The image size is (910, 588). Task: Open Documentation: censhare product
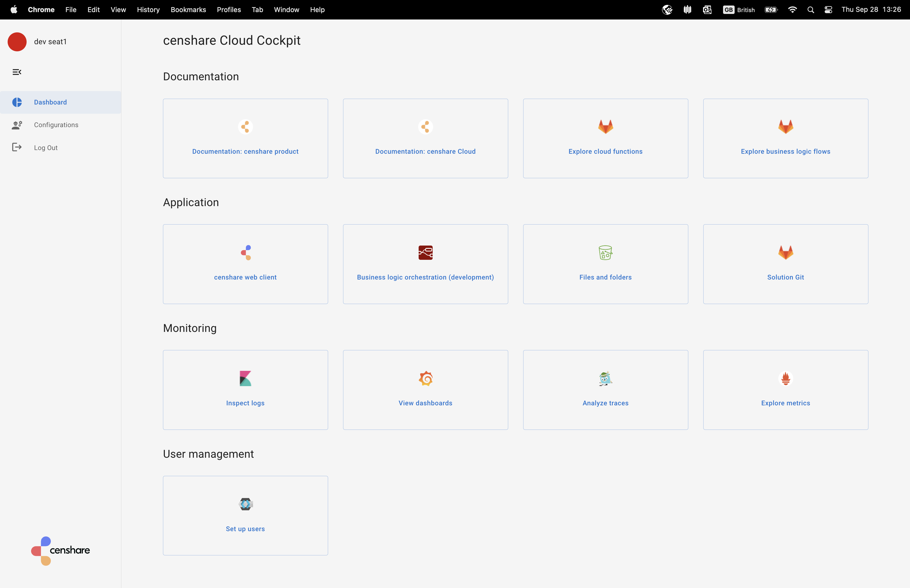pyautogui.click(x=245, y=151)
